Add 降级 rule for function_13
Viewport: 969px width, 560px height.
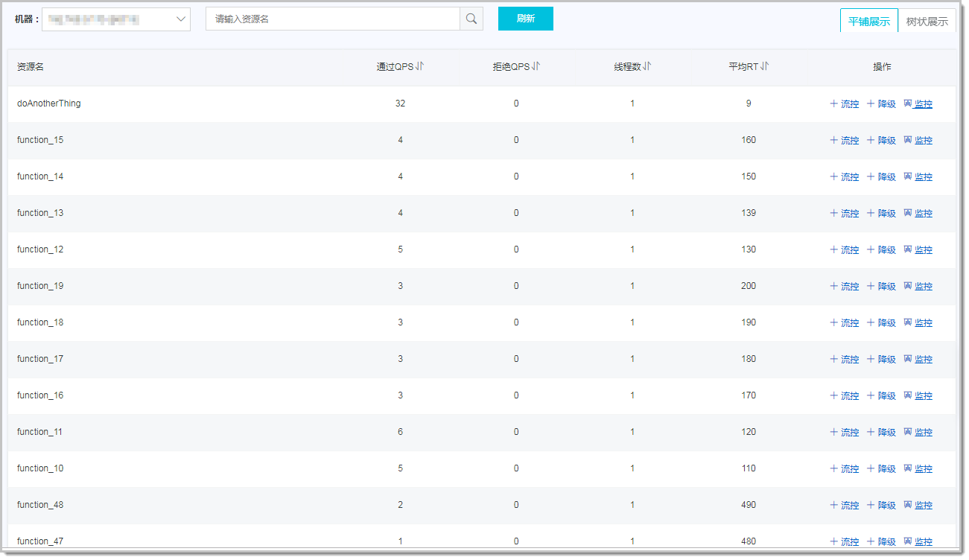[881, 214]
